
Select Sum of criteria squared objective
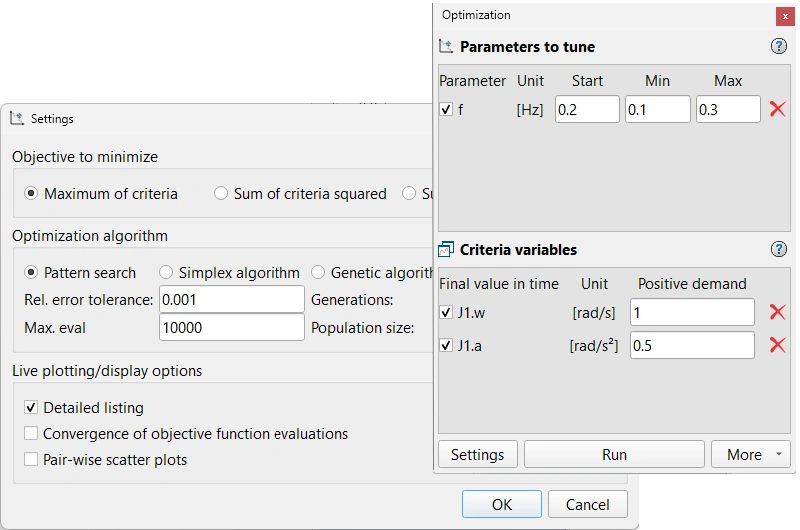221,194
